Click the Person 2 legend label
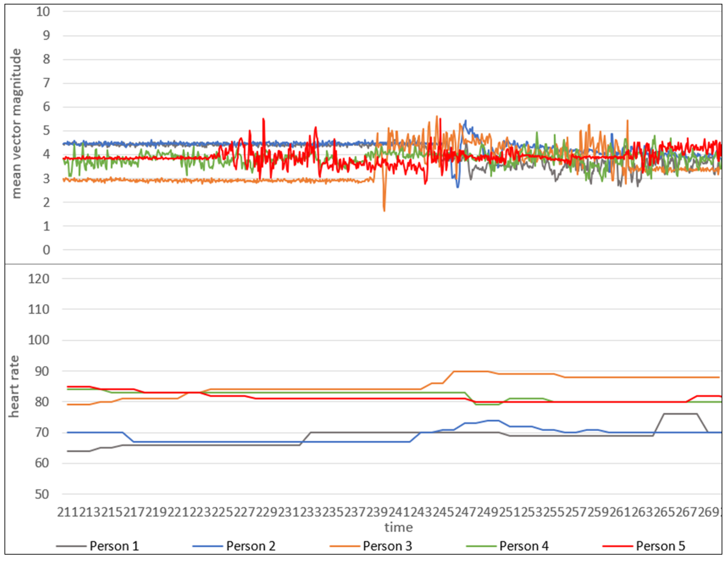The height and width of the screenshot is (561, 728). tap(251, 546)
